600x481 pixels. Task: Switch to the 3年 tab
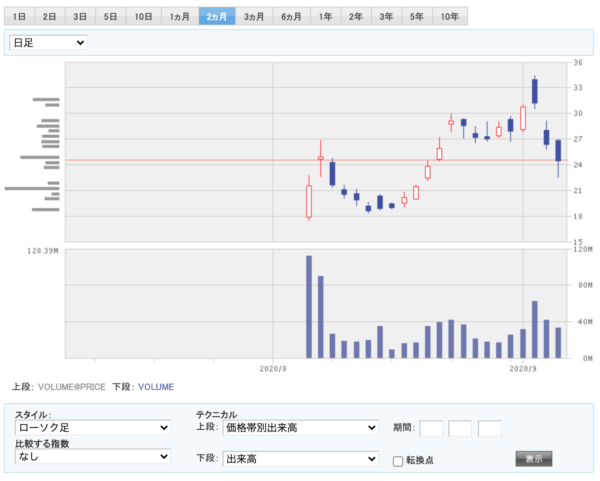(386, 16)
